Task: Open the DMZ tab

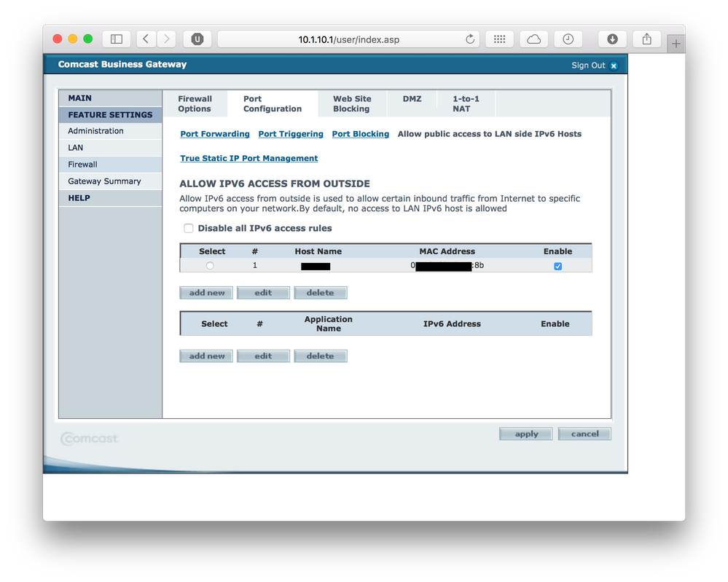Action: click(x=412, y=99)
